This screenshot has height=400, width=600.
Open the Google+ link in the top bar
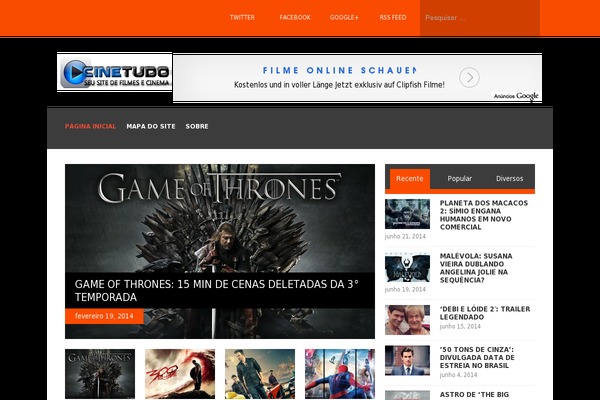click(344, 18)
